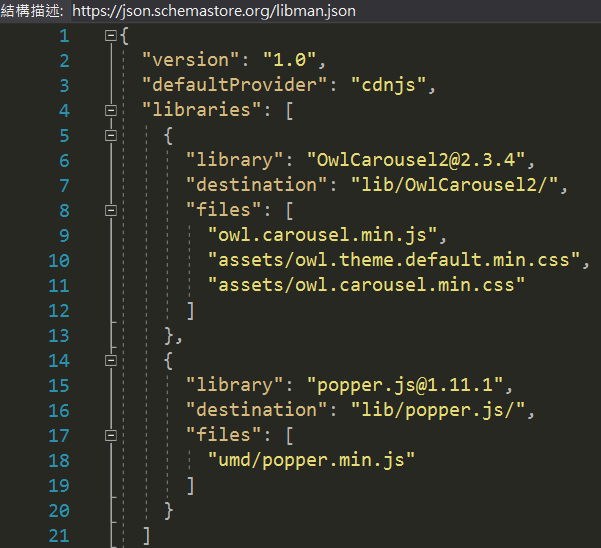The width and height of the screenshot is (601, 548).
Task: Click the "assets/owl.carousel.min.css" file entry
Action: (x=366, y=285)
